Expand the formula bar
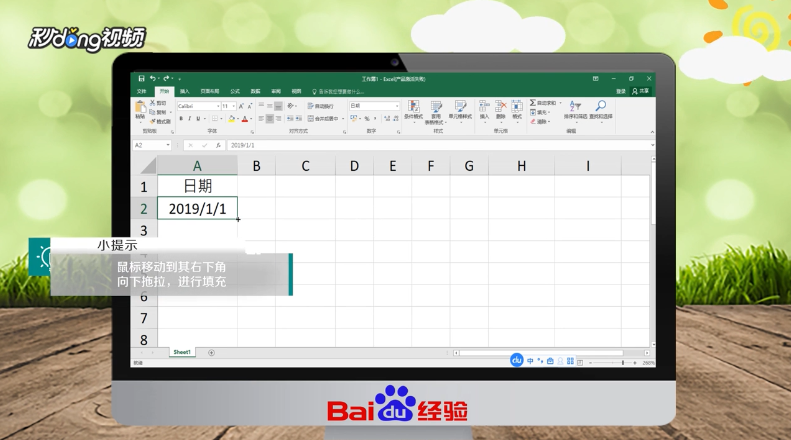Viewport: 791px width, 440px height. pyautogui.click(x=652, y=145)
